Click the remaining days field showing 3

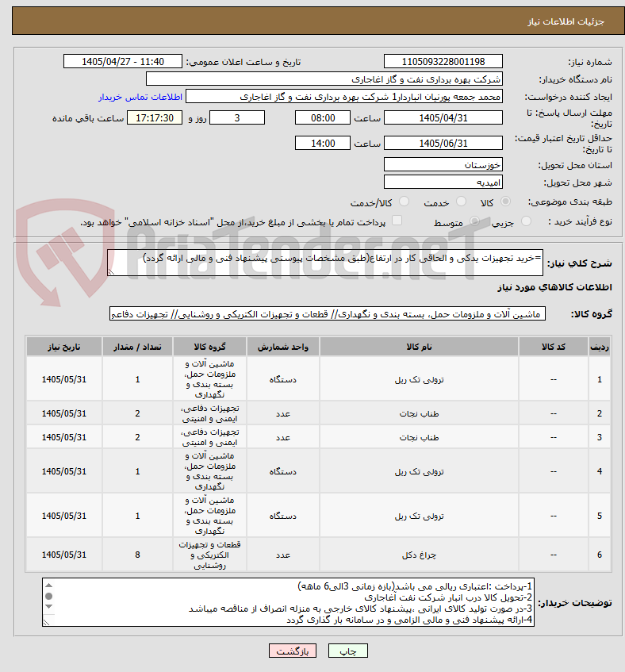[237, 118]
